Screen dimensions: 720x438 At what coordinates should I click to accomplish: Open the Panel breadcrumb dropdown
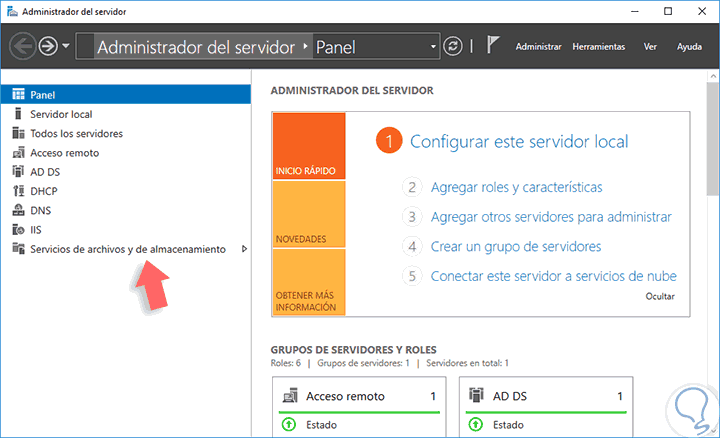(433, 47)
